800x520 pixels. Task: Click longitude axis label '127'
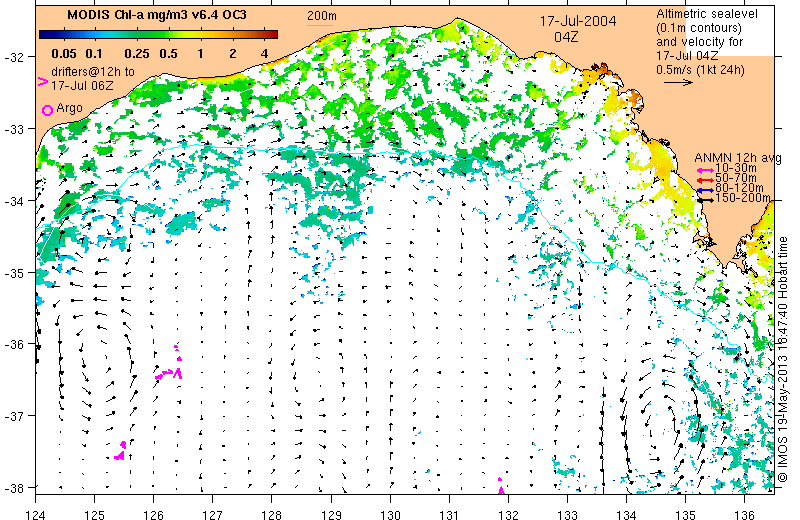(213, 514)
